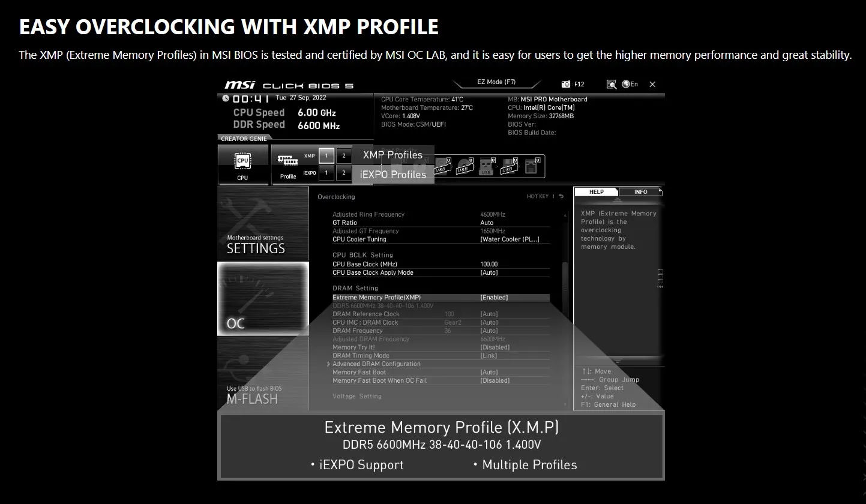Screen dimensions: 866x504
Task: Click the Memory Size 32768MB text
Action: (x=541, y=116)
